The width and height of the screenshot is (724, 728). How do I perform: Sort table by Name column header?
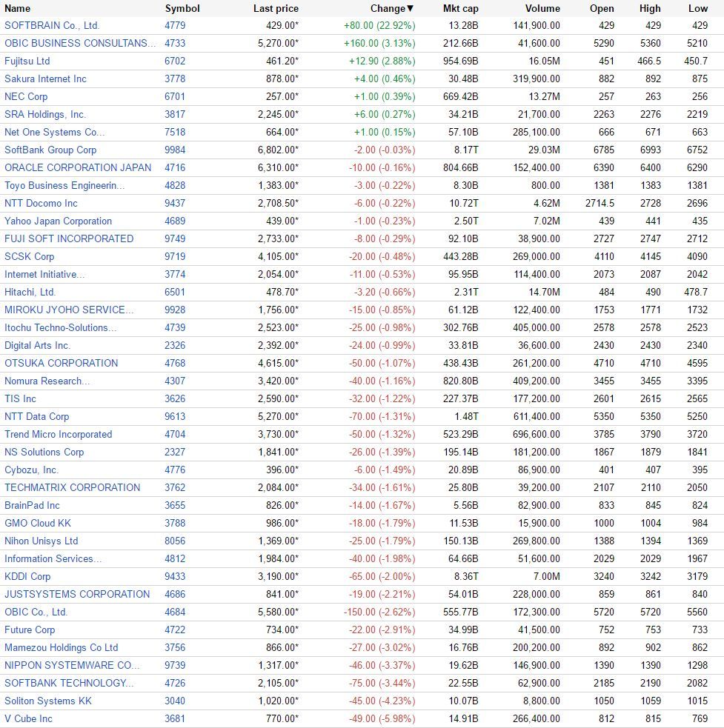pyautogui.click(x=17, y=8)
